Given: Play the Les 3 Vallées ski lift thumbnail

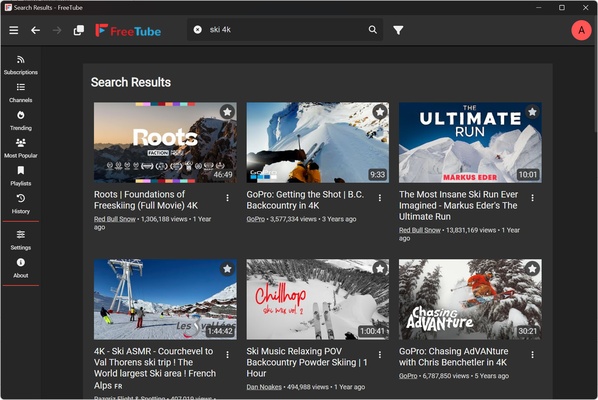Looking at the screenshot, I should click(165, 299).
